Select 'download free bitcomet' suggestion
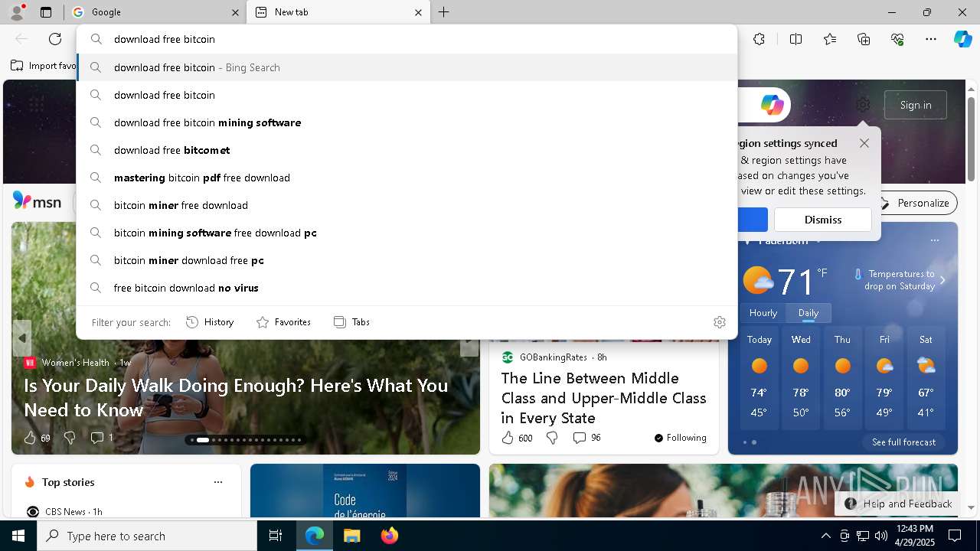This screenshot has width=980, height=551. coord(407,150)
